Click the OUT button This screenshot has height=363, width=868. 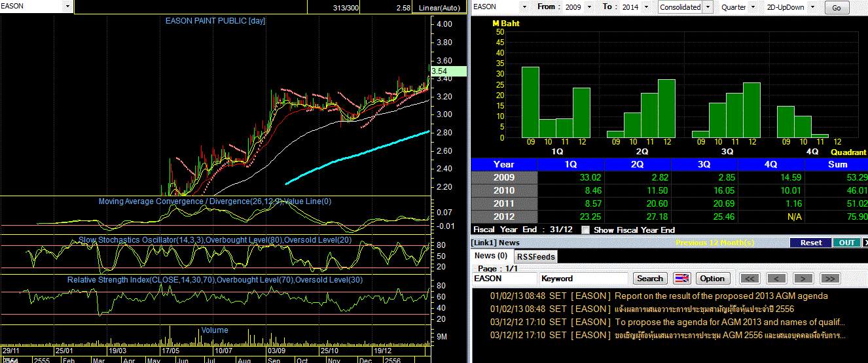click(846, 243)
